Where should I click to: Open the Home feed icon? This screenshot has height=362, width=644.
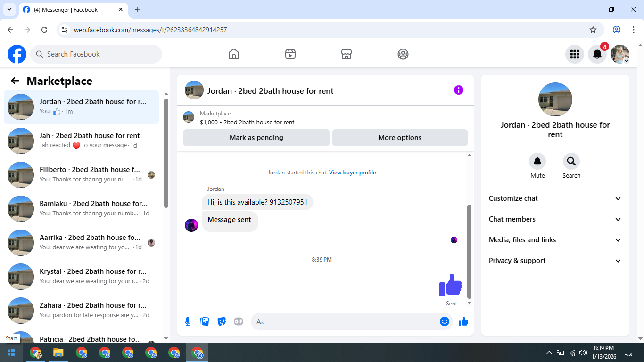tap(234, 54)
